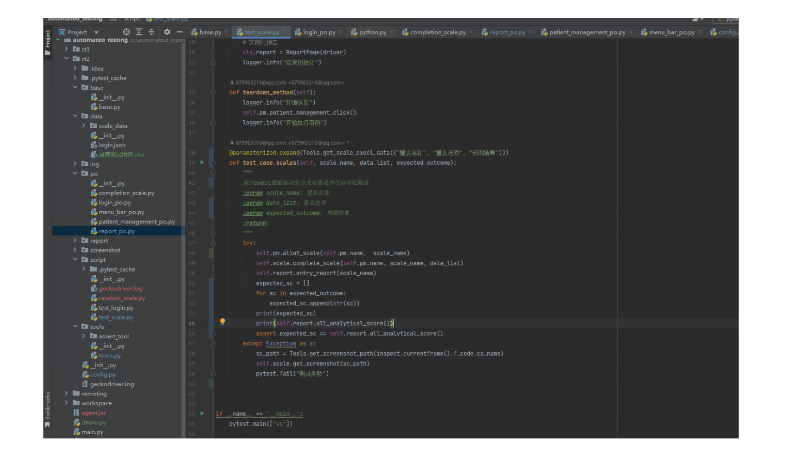Click the underlined Exception class name
Image resolution: width=800 pixels, height=453 pixels.
(x=281, y=344)
